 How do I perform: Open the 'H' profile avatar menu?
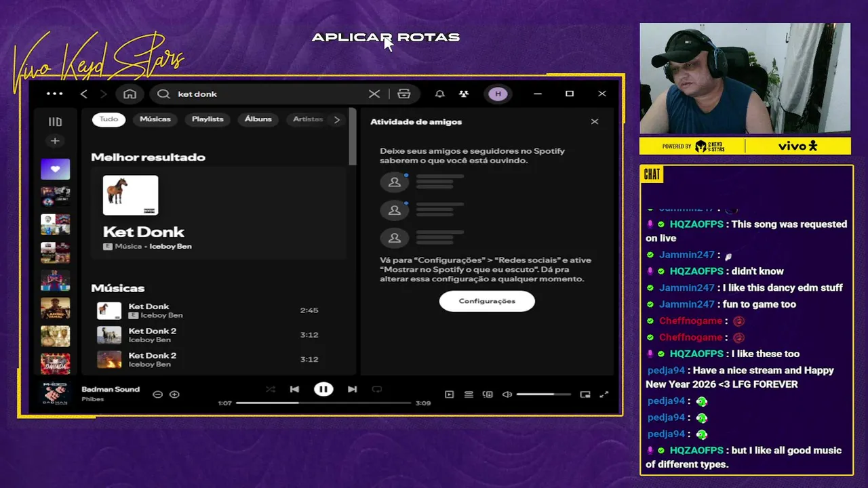point(498,94)
